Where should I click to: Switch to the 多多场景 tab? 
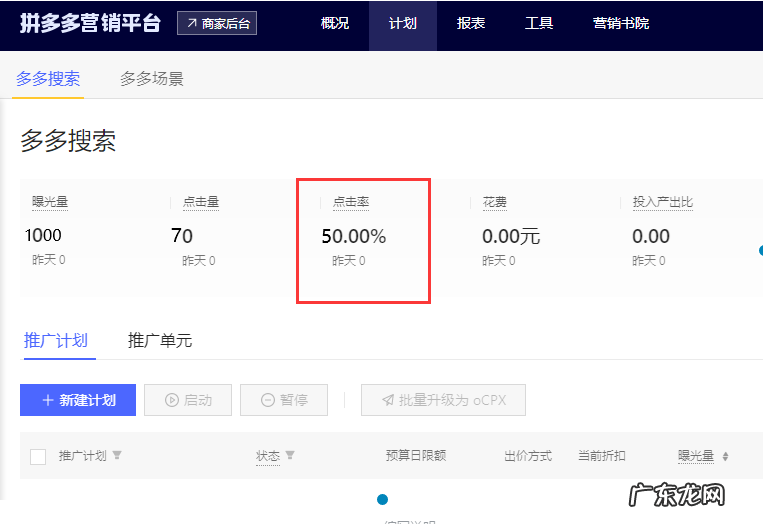[152, 78]
